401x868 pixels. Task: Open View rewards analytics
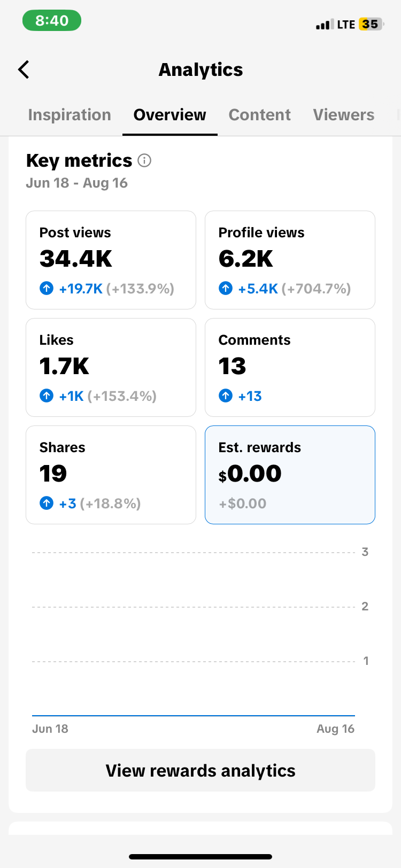200,770
